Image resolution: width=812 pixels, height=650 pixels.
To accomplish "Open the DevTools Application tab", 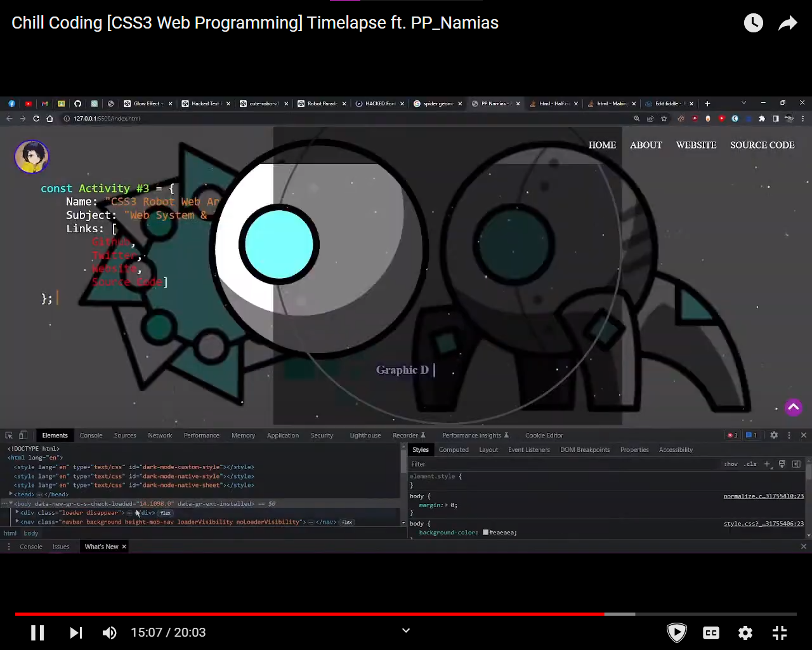I will [283, 435].
